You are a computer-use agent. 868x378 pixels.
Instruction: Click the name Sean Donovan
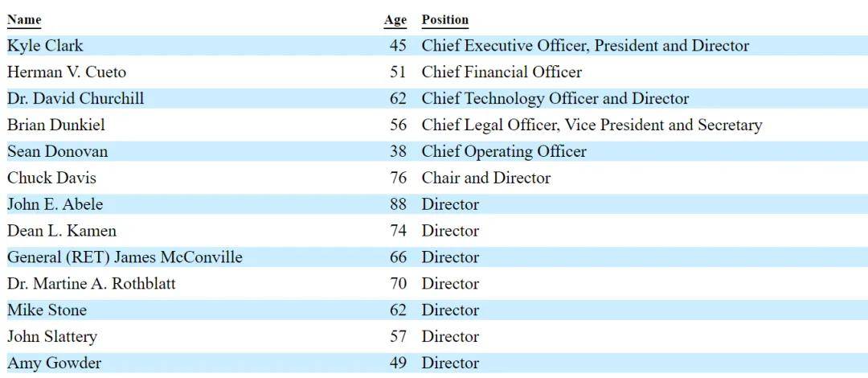(57, 152)
